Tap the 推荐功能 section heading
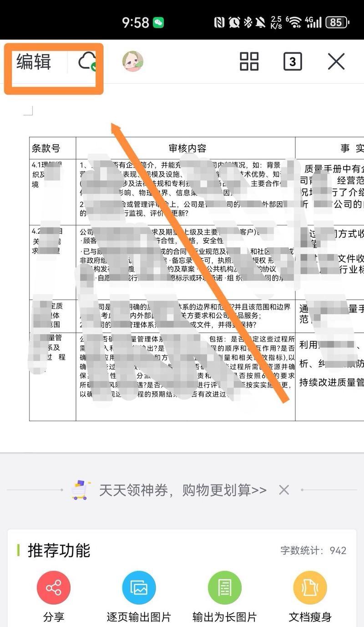364x627 pixels. (x=59, y=551)
